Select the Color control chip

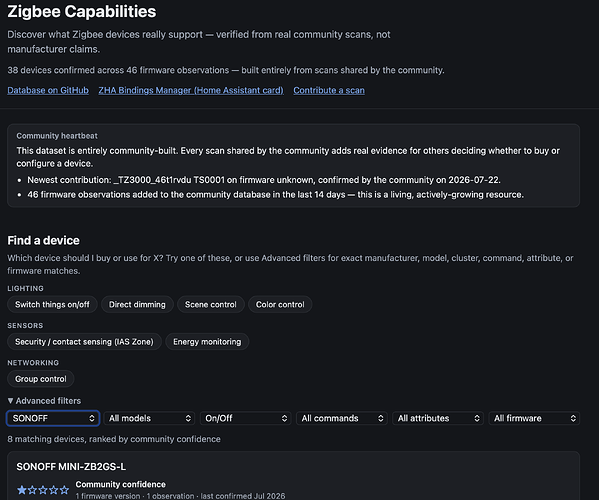pos(280,304)
